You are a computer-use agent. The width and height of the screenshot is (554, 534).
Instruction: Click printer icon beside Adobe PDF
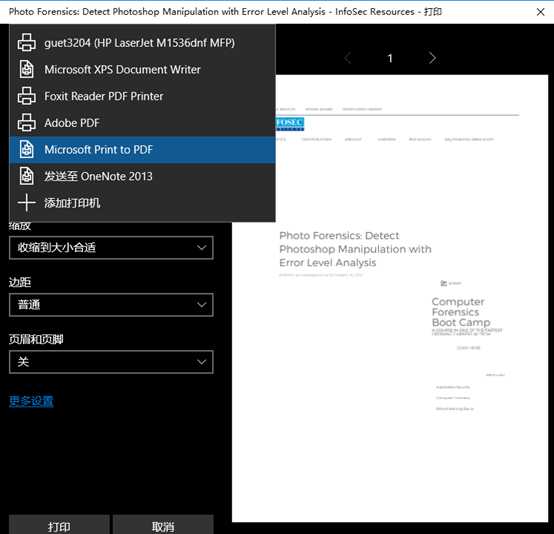click(x=26, y=123)
